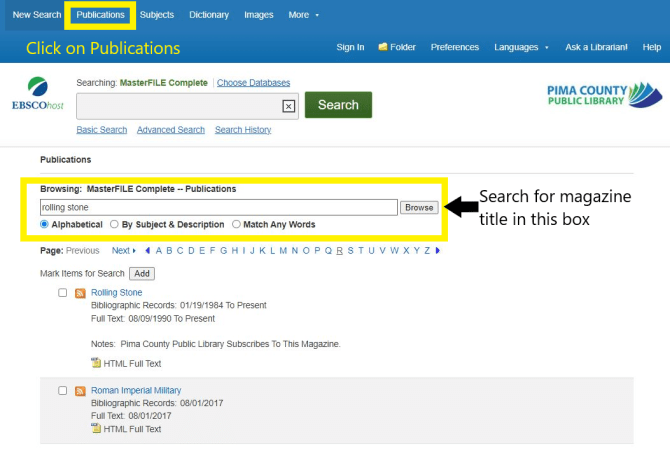
Task: Open the Roman Imperial Military publication link
Action: click(136, 391)
